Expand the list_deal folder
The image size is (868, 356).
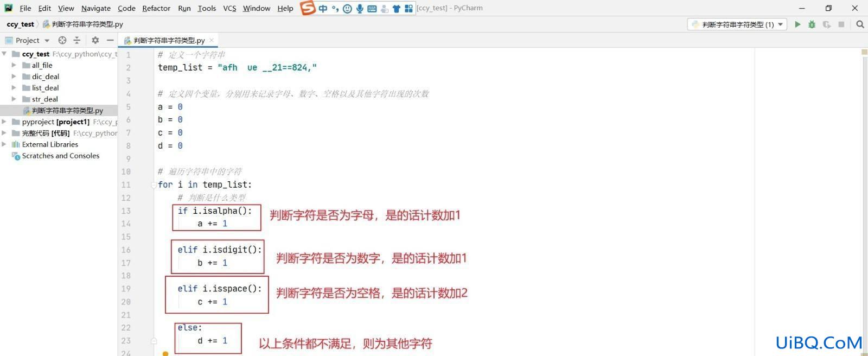pyautogui.click(x=14, y=88)
